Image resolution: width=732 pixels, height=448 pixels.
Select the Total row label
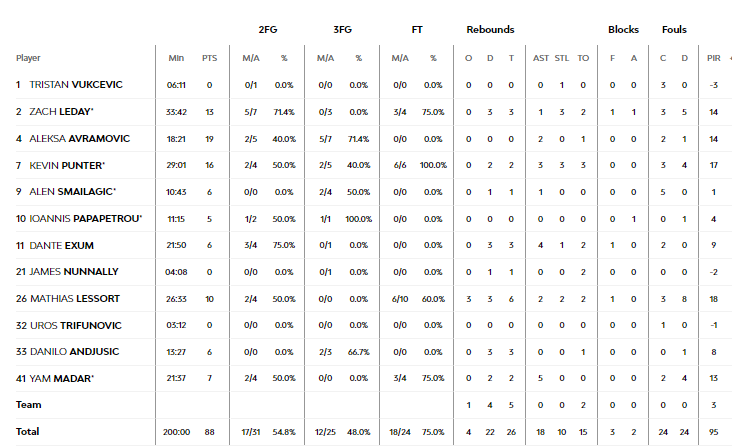28,432
